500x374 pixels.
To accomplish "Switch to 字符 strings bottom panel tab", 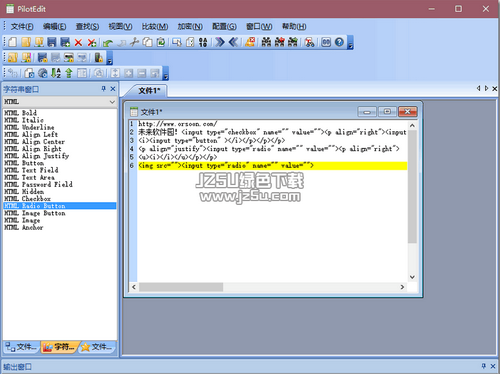I will (60, 347).
